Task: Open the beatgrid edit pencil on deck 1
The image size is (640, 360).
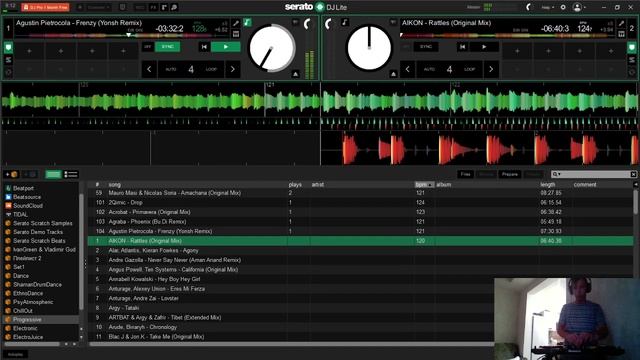Action: pyautogui.click(x=236, y=23)
